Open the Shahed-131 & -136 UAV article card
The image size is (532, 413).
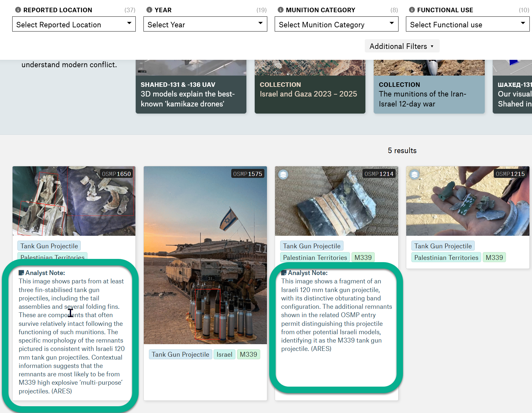[191, 94]
